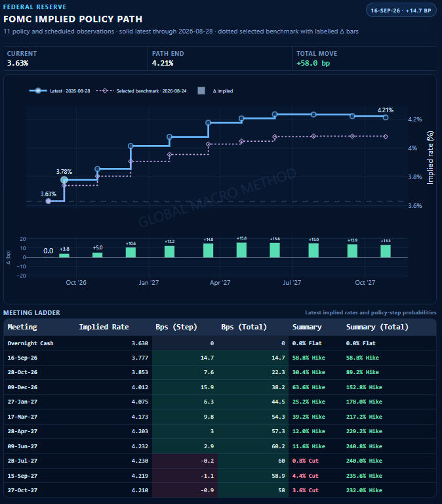This screenshot has height=504, width=442.
Task: Sort by the Meeting column header
Action: 22,327
